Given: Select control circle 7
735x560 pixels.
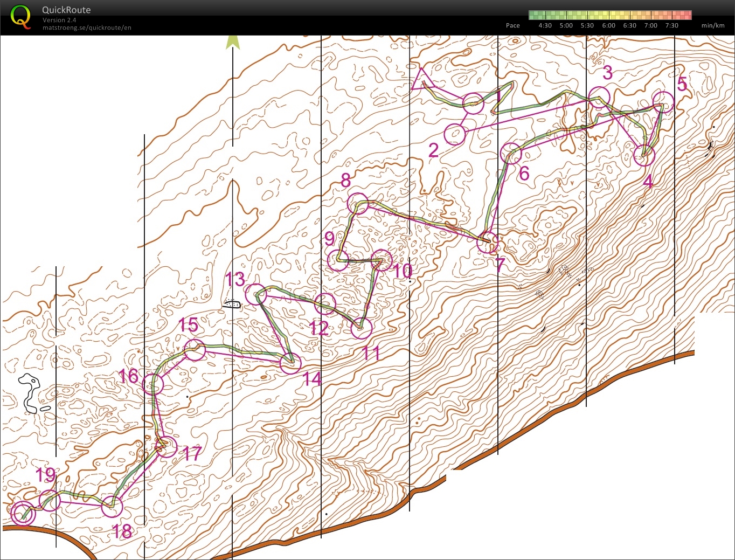Looking at the screenshot, I should coord(488,242).
